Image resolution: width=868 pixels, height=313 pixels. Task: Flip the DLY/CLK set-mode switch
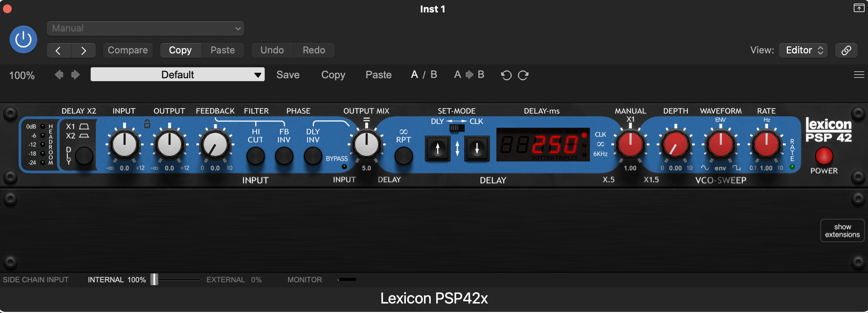tap(457, 128)
